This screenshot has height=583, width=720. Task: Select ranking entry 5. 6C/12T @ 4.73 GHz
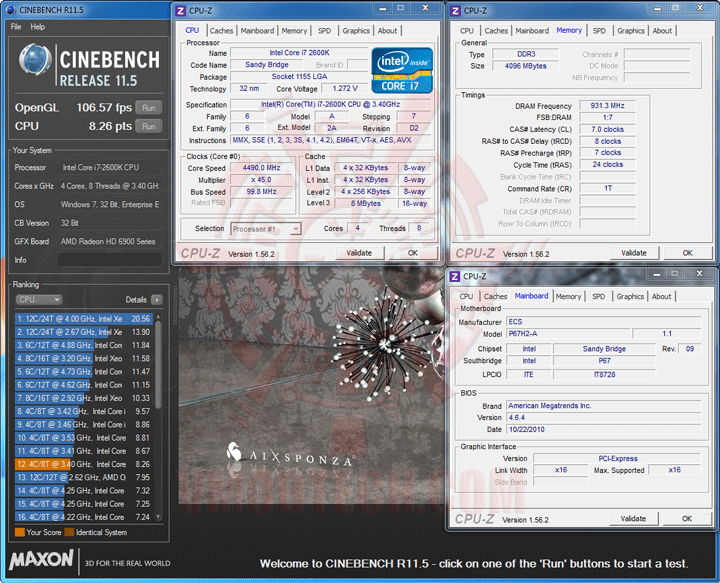(x=84, y=372)
